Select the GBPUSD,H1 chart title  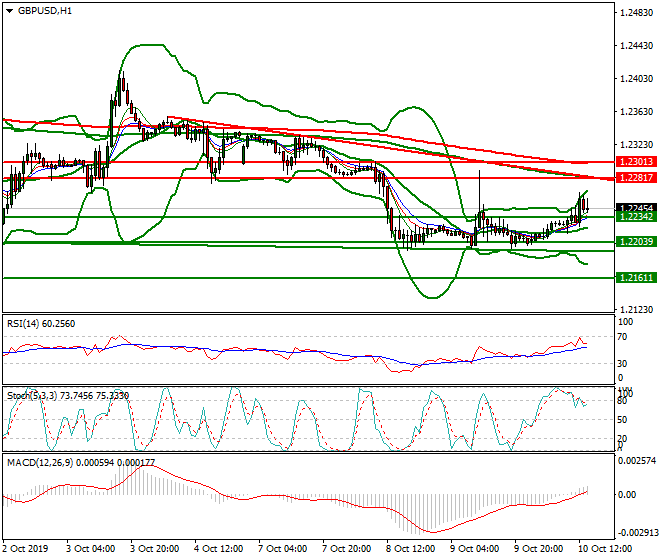tap(44, 11)
